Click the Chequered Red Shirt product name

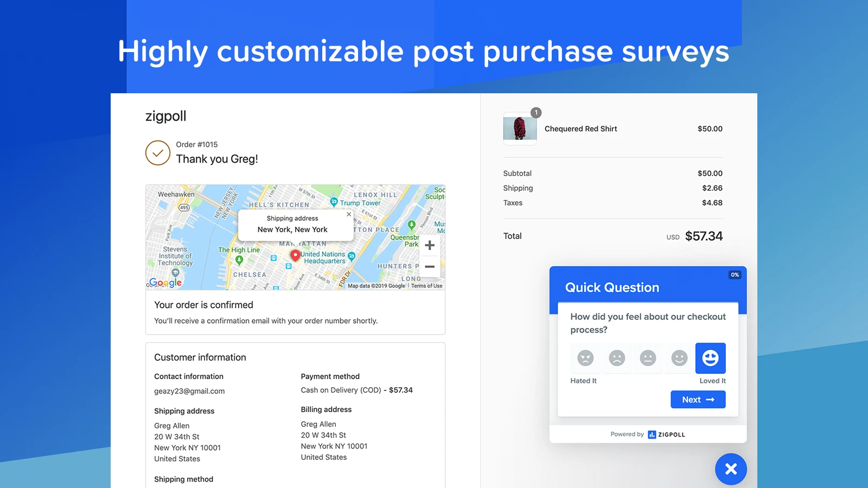point(581,129)
